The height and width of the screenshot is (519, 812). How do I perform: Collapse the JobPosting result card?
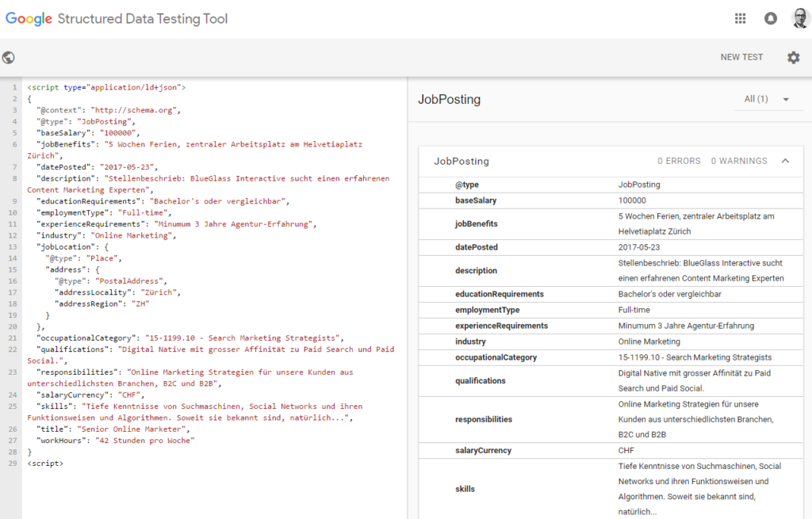tap(785, 161)
